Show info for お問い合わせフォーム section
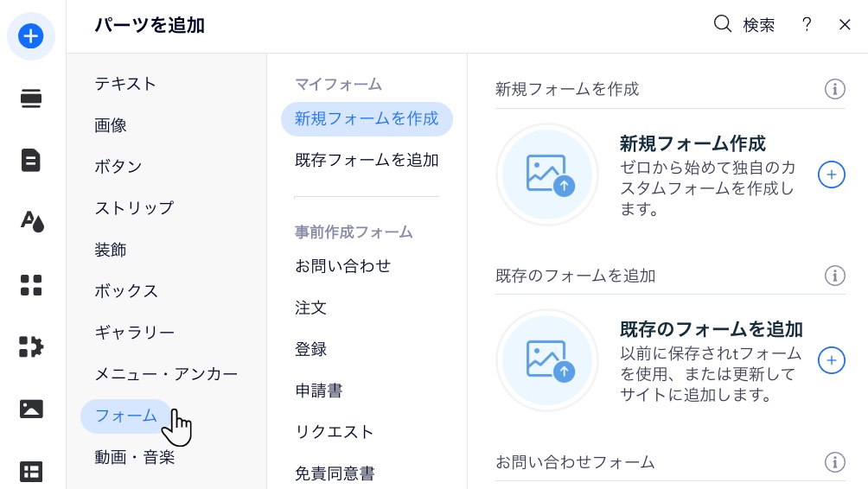 click(834, 462)
